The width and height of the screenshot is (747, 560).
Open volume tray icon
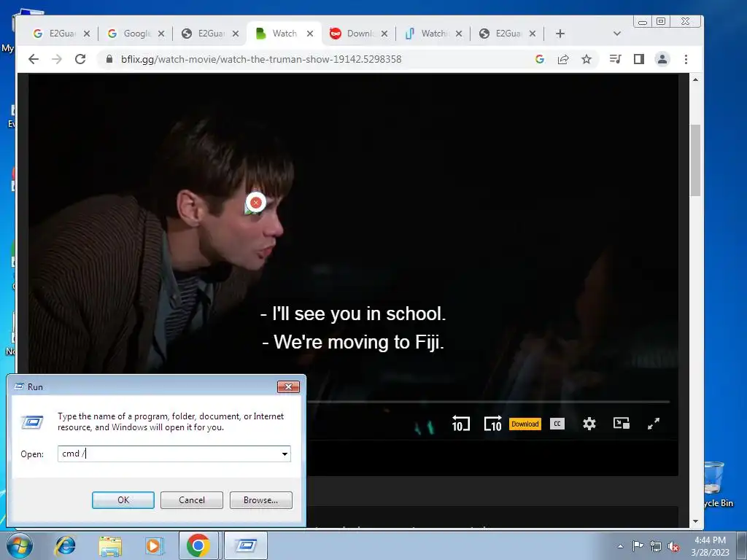[673, 547]
